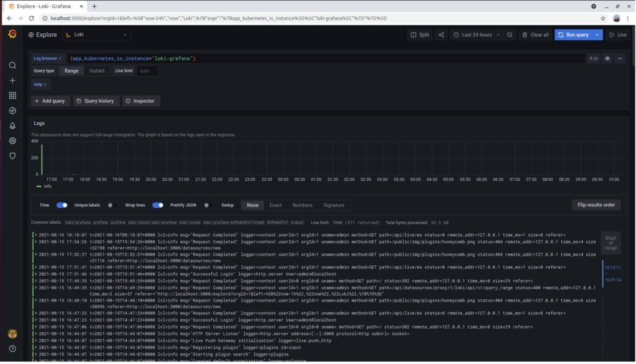Viewport: 636px width, 364px height.
Task: Click the Line limit input field
Action: (147, 71)
